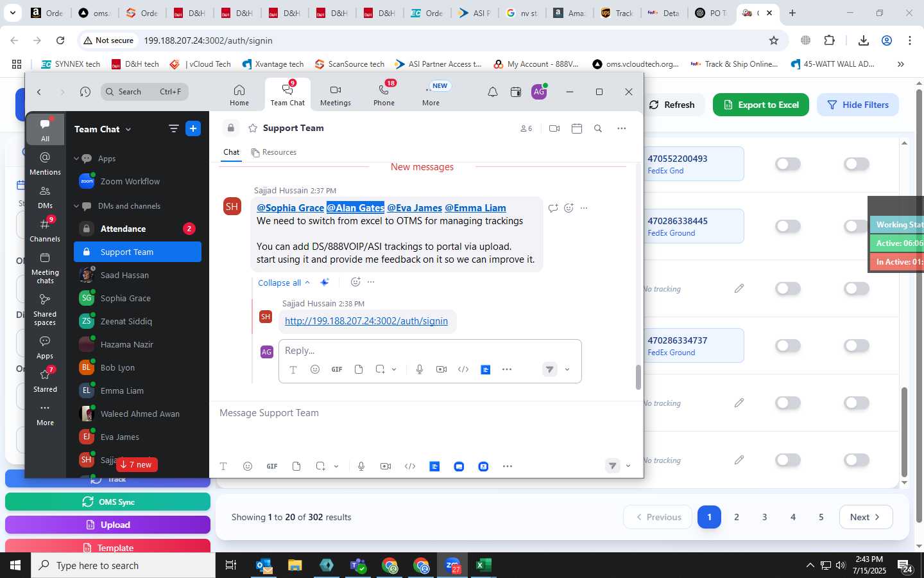
Task: Toggle second switch in 470552200493 row
Action: click(x=857, y=164)
